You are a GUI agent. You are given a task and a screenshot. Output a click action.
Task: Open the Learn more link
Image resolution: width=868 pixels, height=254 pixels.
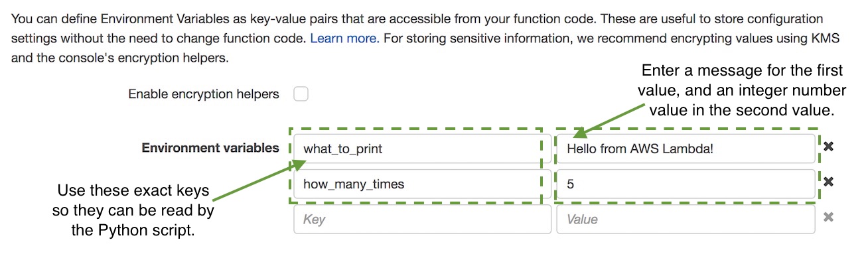click(344, 38)
